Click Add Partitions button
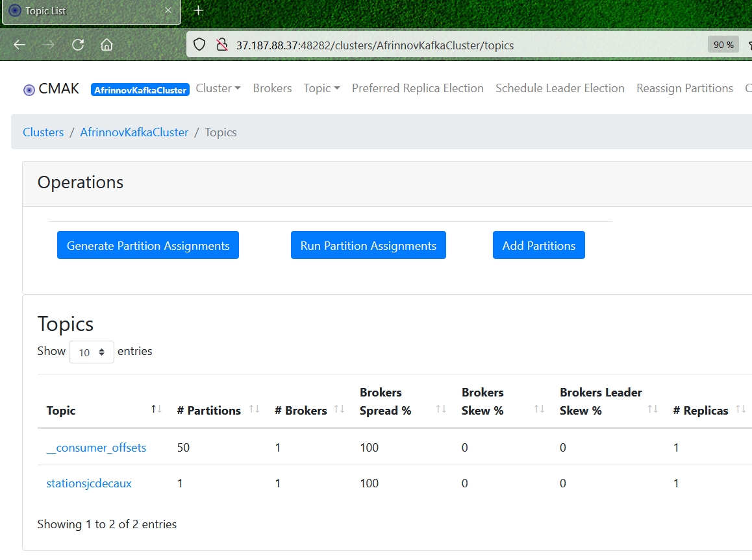Screen dimensions: 752x560 click(x=538, y=245)
